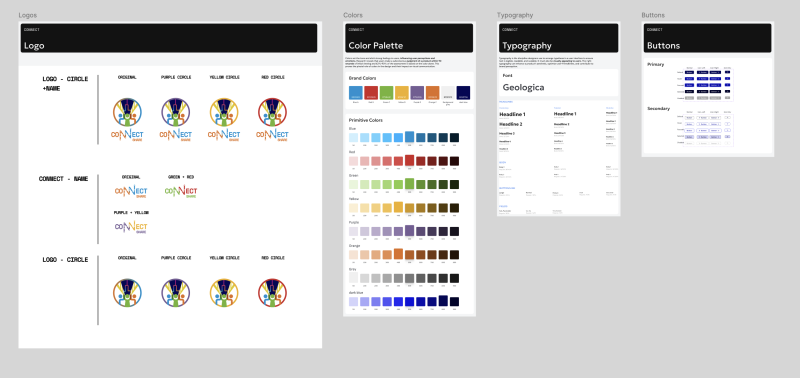Pick the purple Brand Colors swatch
This screenshot has width=800, height=378.
click(x=417, y=93)
